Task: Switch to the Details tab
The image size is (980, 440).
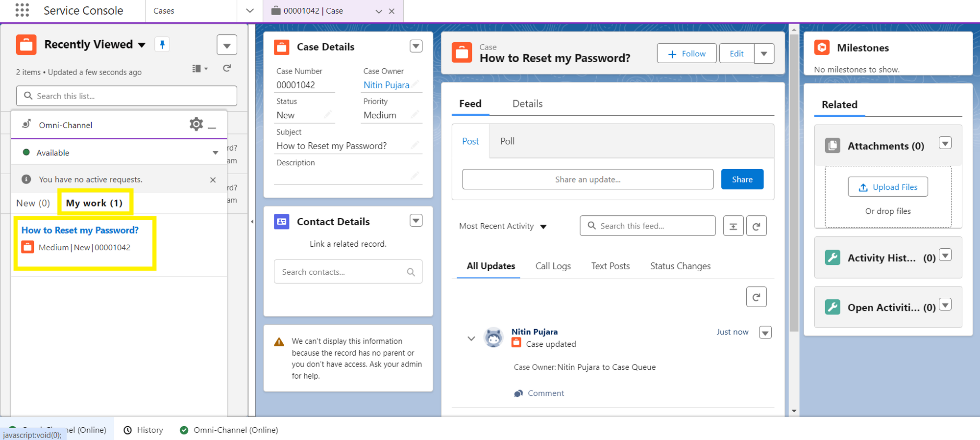Action: point(527,104)
